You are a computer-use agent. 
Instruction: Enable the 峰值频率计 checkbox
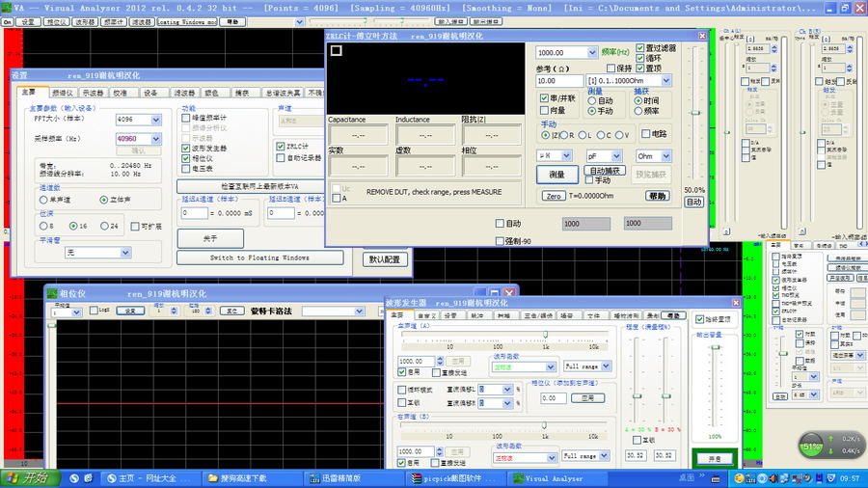186,117
